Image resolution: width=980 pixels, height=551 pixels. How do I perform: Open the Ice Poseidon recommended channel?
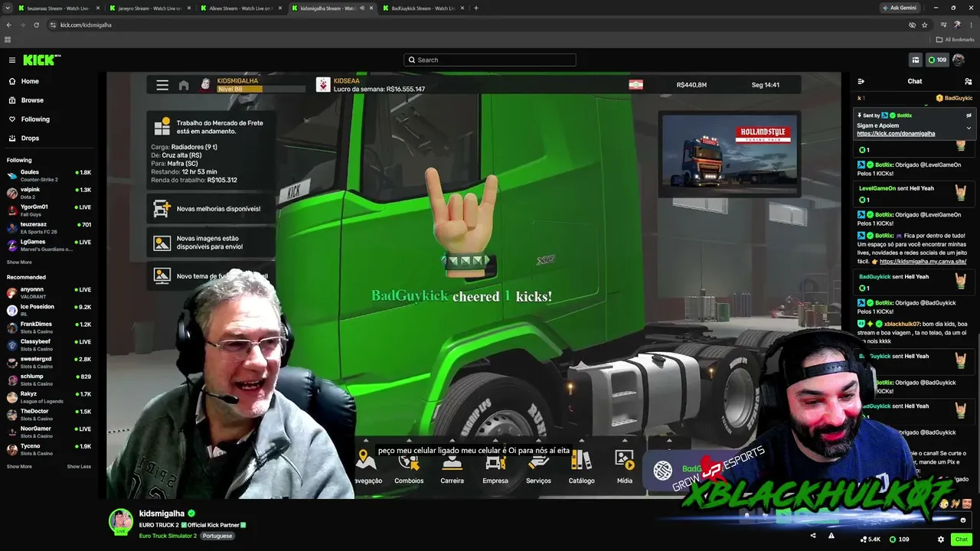point(49,310)
